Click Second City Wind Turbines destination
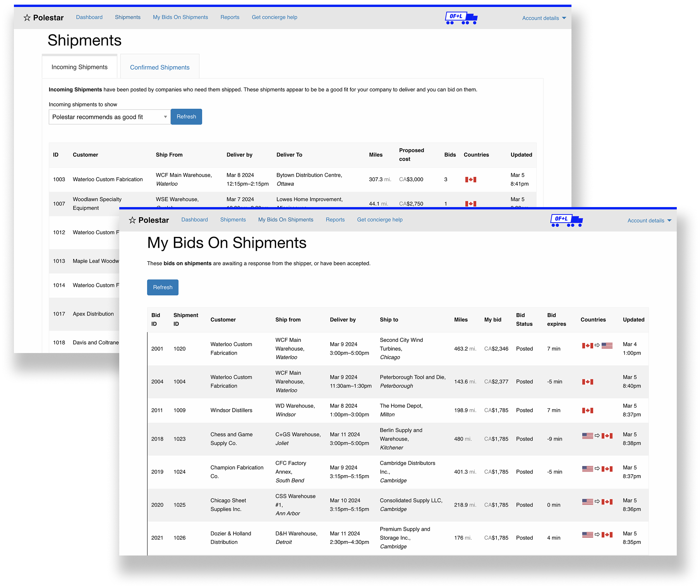 401,349
